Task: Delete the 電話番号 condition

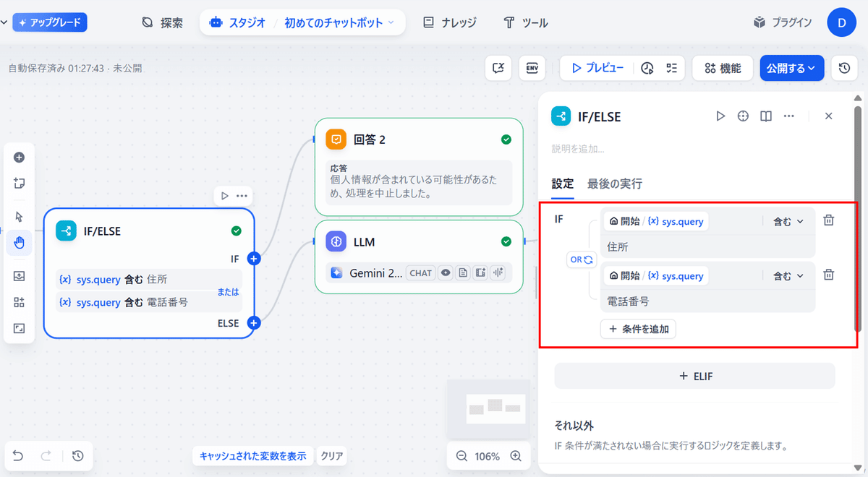Action: (829, 275)
